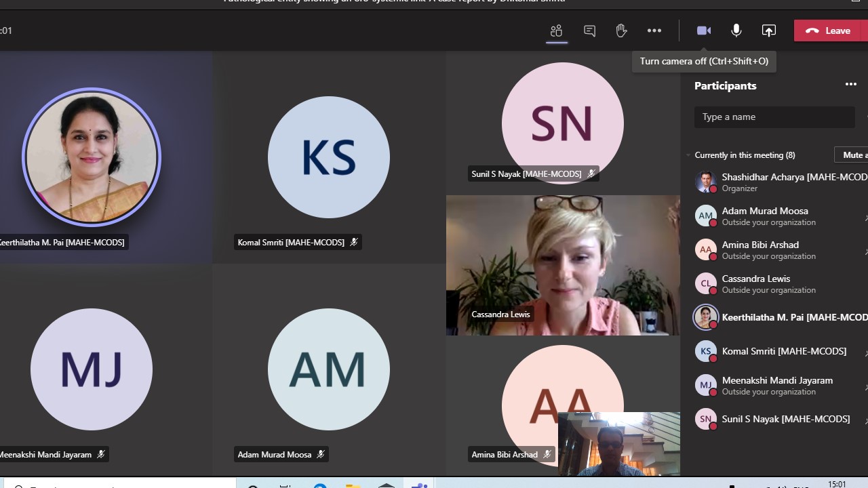This screenshot has width=868, height=488.
Task: Collapse the Currently in this meeting list
Action: click(688, 155)
